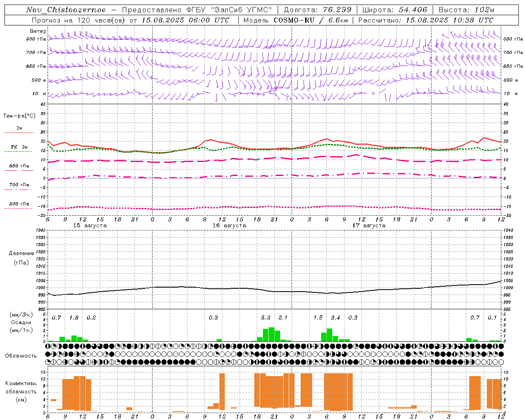Click the "Осадки" precipitation label

(21, 322)
